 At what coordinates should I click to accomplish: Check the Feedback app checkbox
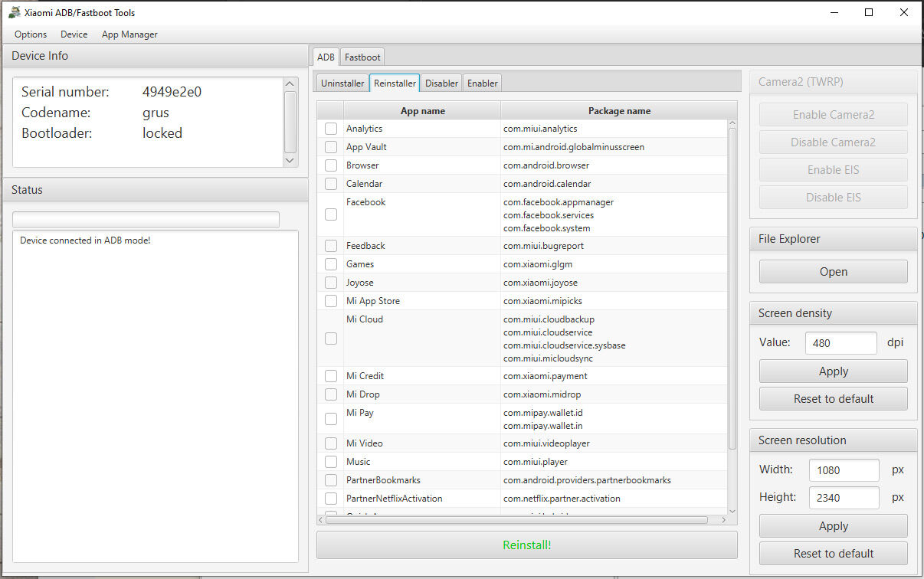(331, 246)
